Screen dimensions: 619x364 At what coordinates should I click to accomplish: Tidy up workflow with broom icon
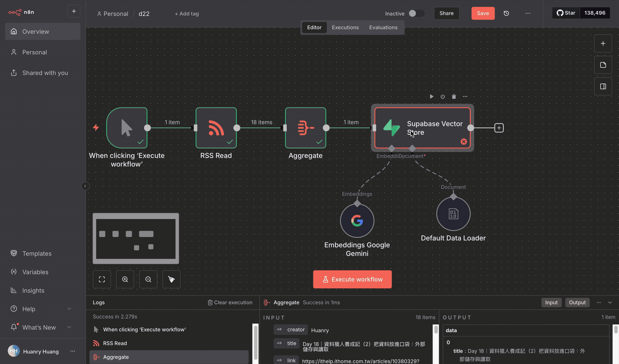[172, 279]
